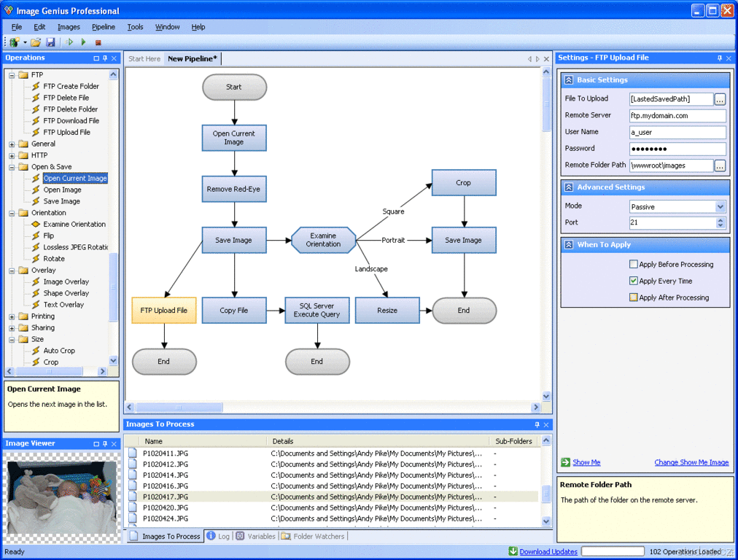The height and width of the screenshot is (560, 738).
Task: Open the Pipeline menu
Action: pyautogui.click(x=103, y=27)
